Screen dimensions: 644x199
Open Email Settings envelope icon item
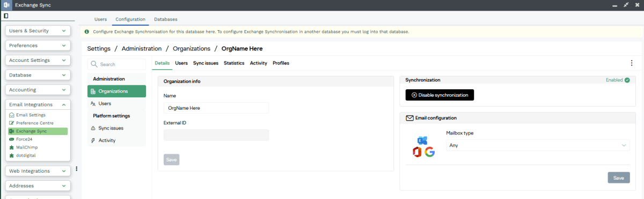pyautogui.click(x=12, y=115)
